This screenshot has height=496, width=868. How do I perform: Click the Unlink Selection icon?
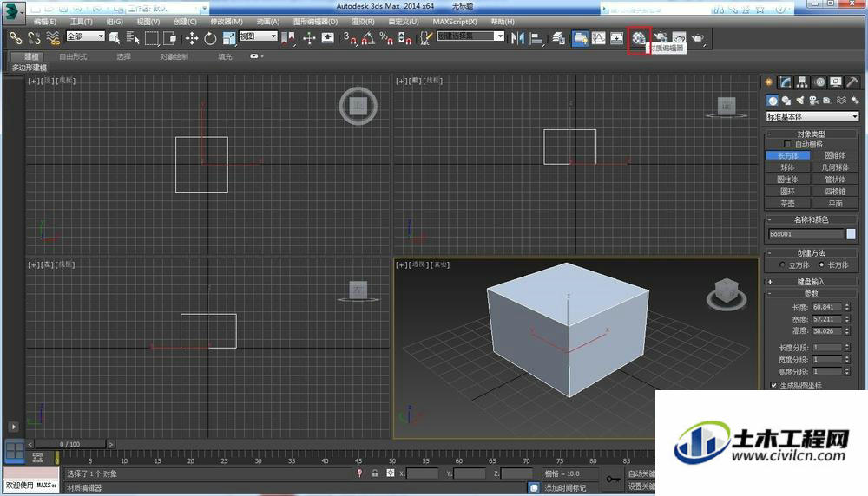35,38
